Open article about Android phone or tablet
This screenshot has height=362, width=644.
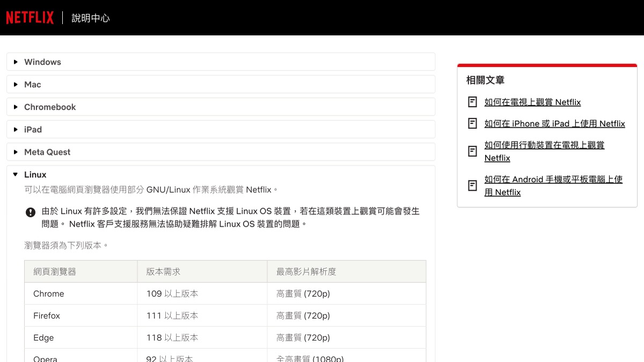(x=553, y=186)
